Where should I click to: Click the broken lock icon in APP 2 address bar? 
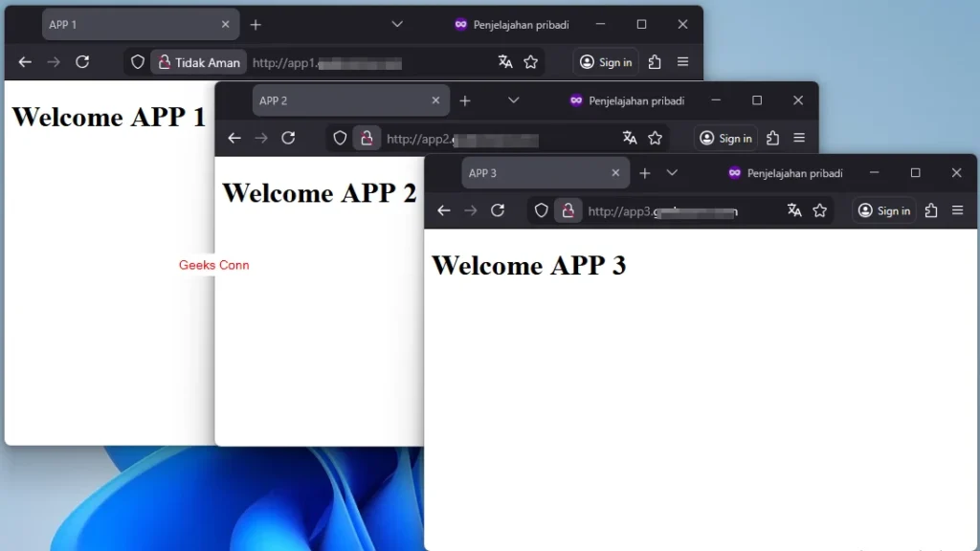coord(367,138)
